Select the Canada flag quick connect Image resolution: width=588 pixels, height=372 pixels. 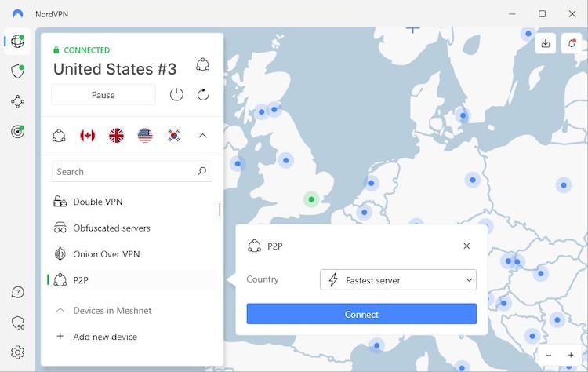pyautogui.click(x=88, y=136)
